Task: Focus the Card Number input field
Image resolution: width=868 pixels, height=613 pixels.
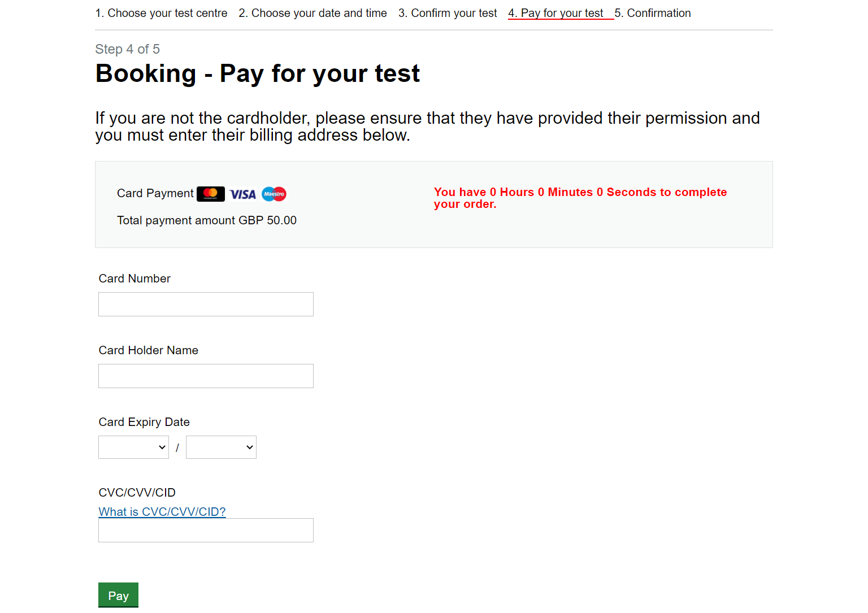Action: click(206, 304)
